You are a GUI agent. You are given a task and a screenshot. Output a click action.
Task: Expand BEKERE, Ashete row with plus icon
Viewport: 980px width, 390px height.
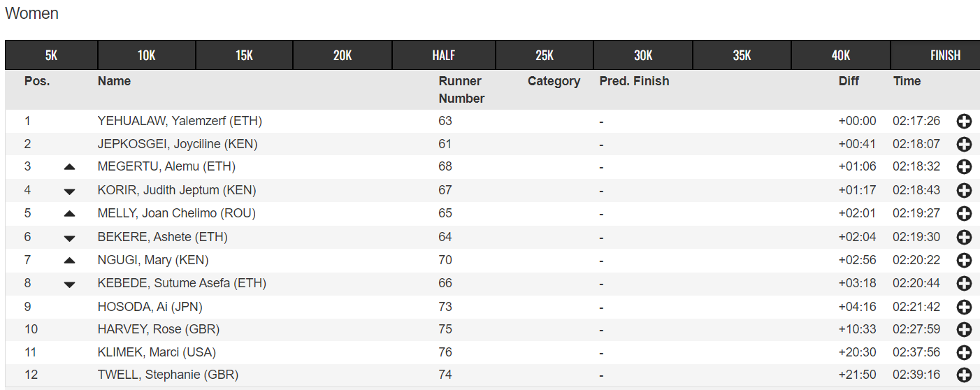[964, 237]
